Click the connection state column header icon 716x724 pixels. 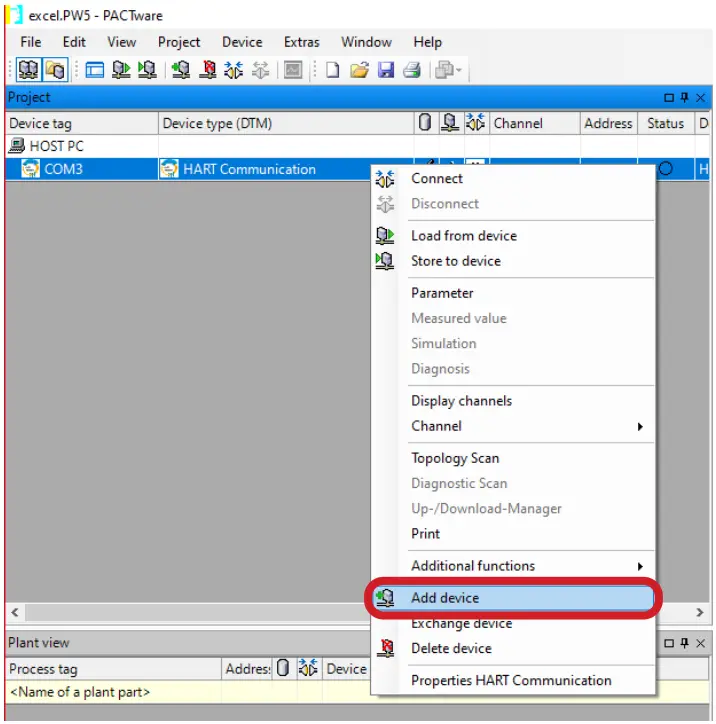coord(475,122)
